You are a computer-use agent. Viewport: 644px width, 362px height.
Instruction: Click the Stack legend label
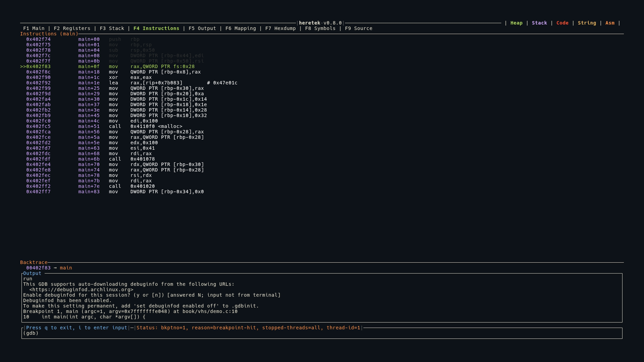(539, 23)
